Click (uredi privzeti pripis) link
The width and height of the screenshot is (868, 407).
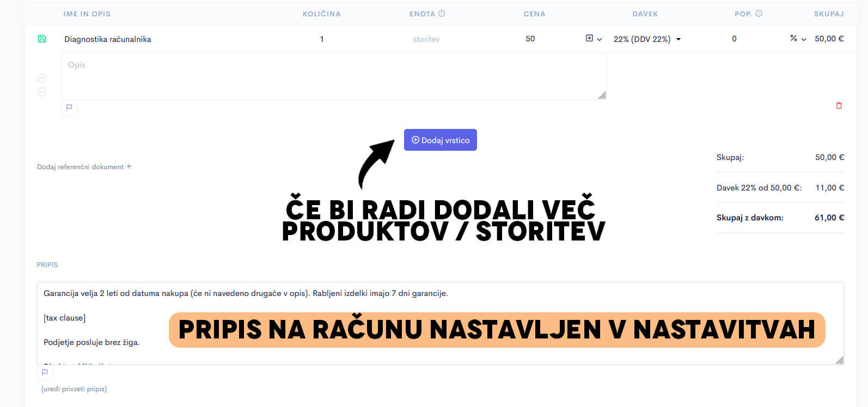[x=74, y=389]
